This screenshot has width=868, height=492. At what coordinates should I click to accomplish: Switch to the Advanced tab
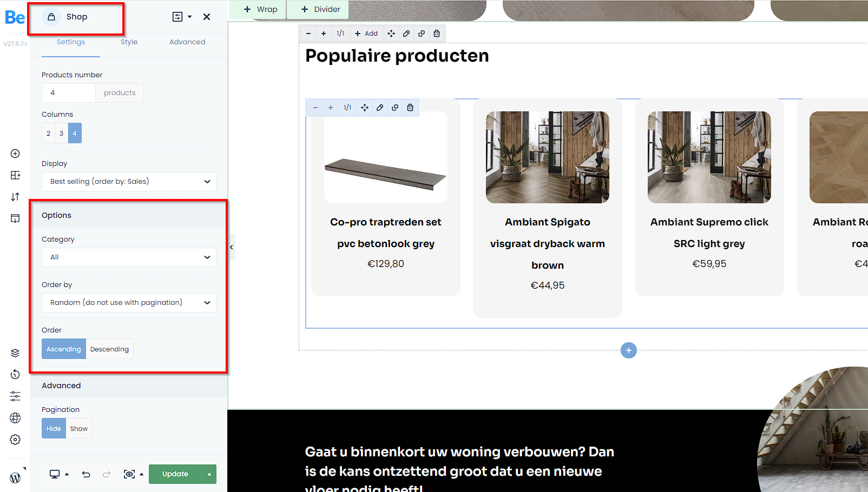tap(187, 42)
